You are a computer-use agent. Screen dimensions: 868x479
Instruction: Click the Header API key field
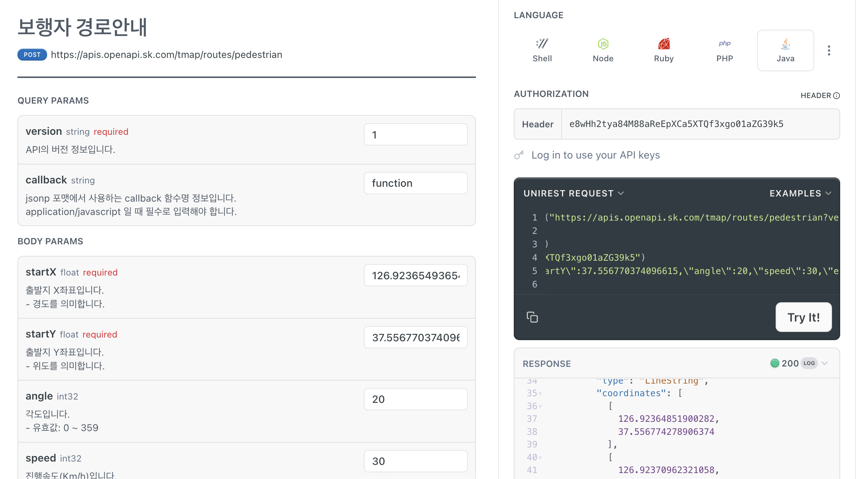coord(700,124)
